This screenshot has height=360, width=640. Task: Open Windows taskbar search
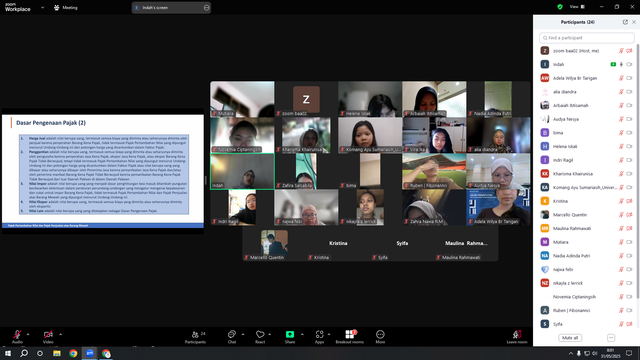[x=24, y=353]
